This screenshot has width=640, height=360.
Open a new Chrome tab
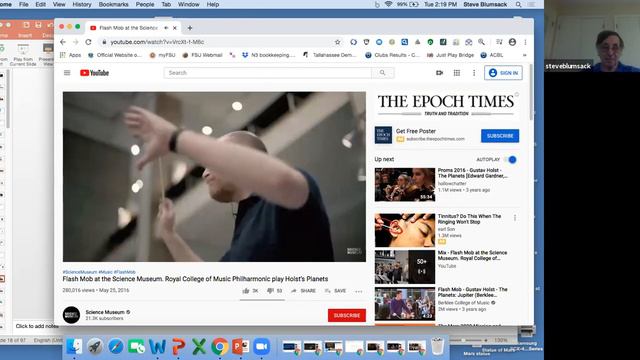pyautogui.click(x=190, y=28)
